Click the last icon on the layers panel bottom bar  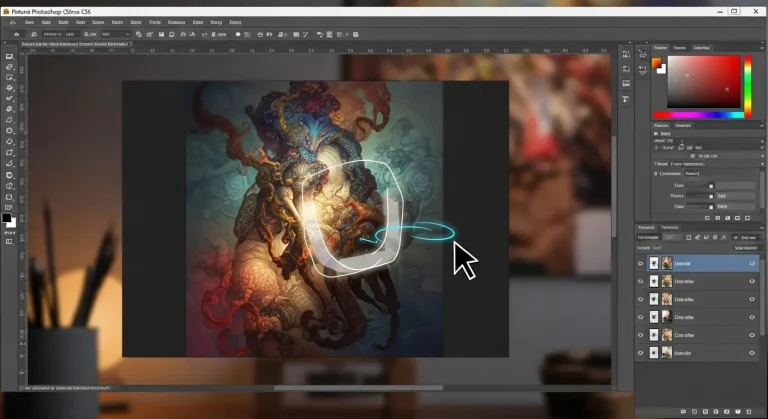[749, 412]
